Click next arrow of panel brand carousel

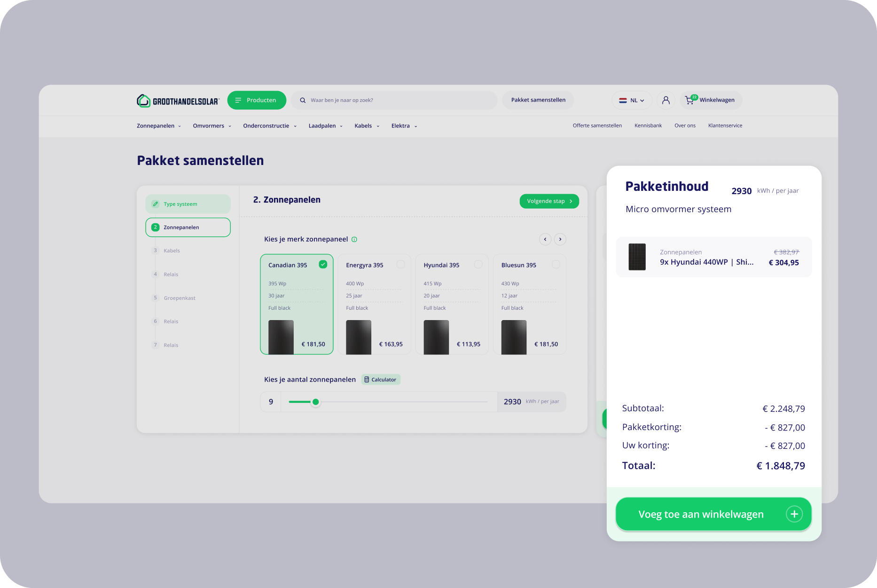pos(560,239)
